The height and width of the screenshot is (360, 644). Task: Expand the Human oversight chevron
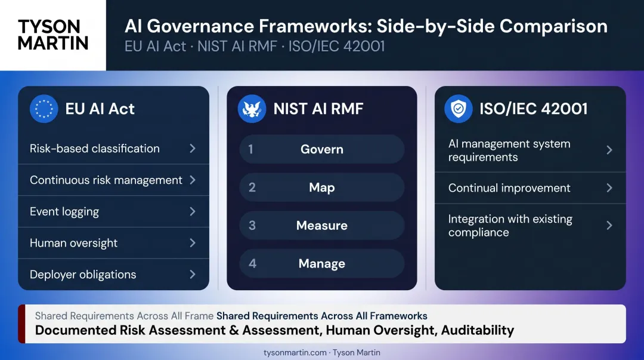tap(193, 243)
